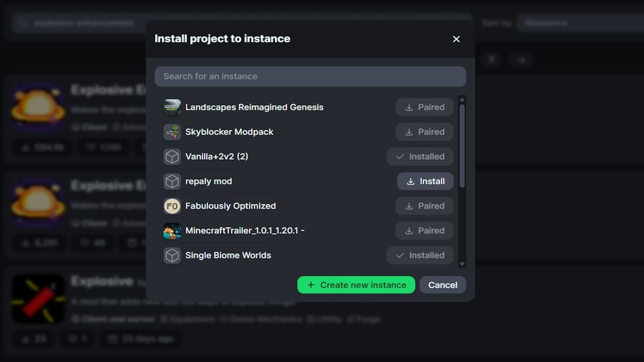Click the magnifier icon in the background search bar
The height and width of the screenshot is (362, 644).
(23, 23)
